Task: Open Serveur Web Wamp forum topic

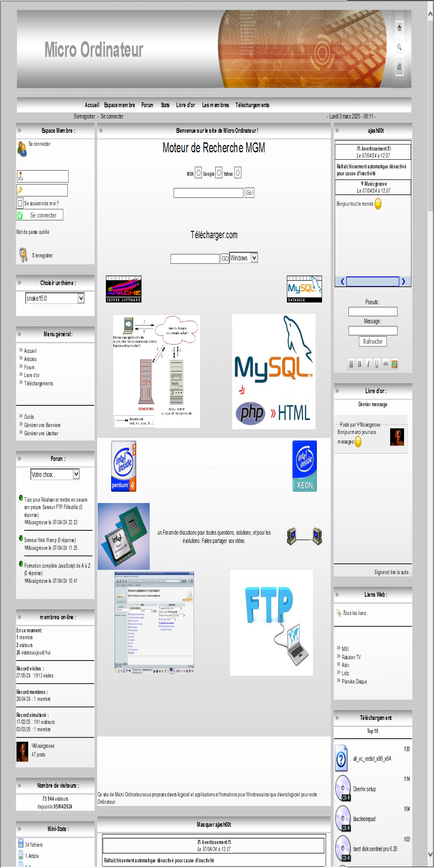Action: pos(50,540)
